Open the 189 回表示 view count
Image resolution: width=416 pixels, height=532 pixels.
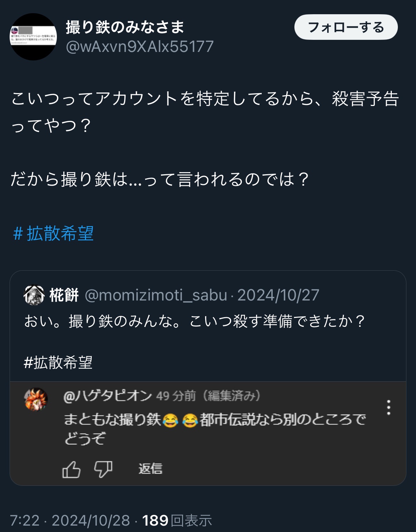[177, 521]
